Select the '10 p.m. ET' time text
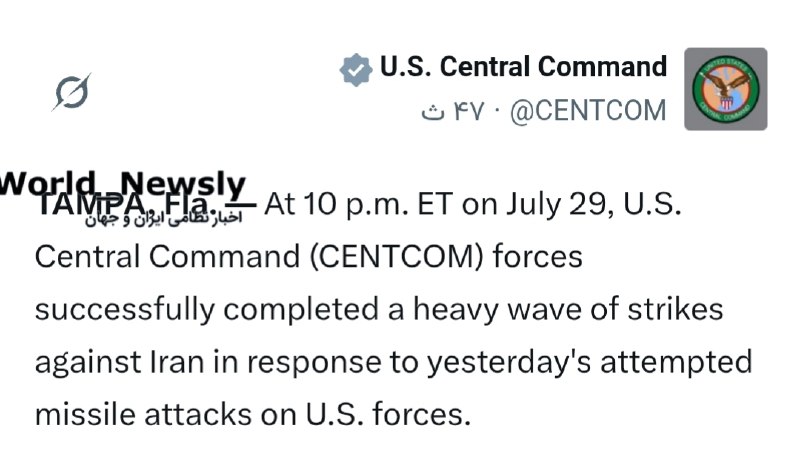800x466 pixels. 378,205
